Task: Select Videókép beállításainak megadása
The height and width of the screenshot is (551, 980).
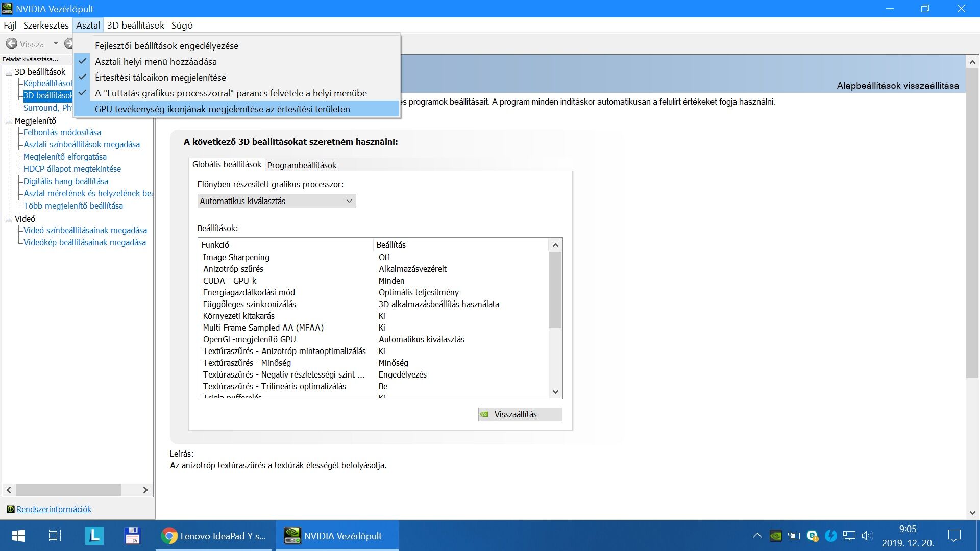Action: click(x=85, y=242)
